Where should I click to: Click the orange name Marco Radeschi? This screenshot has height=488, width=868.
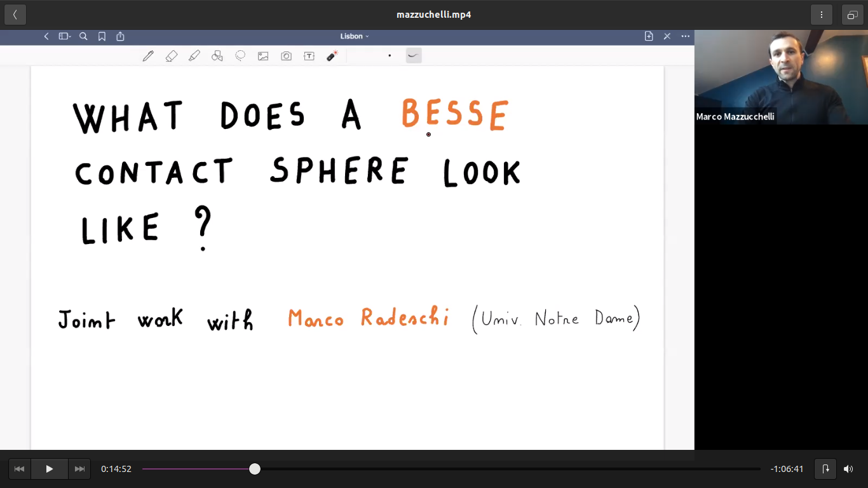[x=369, y=317]
